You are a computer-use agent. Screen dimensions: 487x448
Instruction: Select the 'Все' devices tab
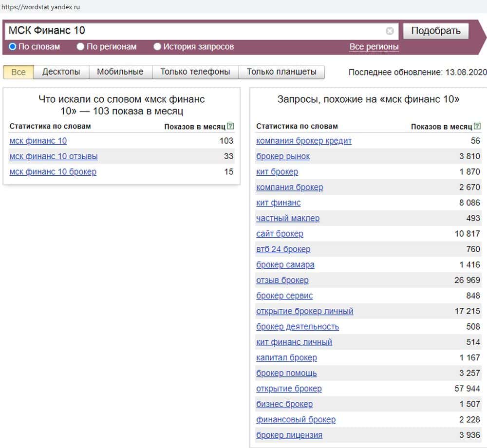19,72
